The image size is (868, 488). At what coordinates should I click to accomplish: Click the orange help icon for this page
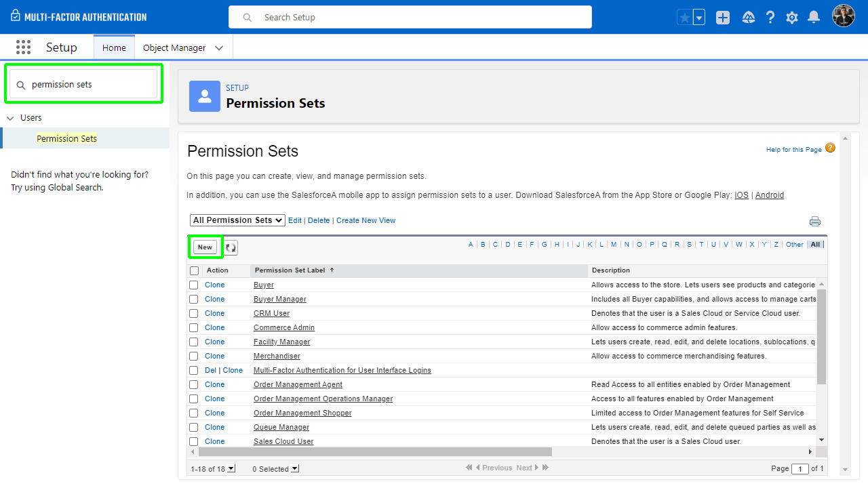click(x=830, y=148)
